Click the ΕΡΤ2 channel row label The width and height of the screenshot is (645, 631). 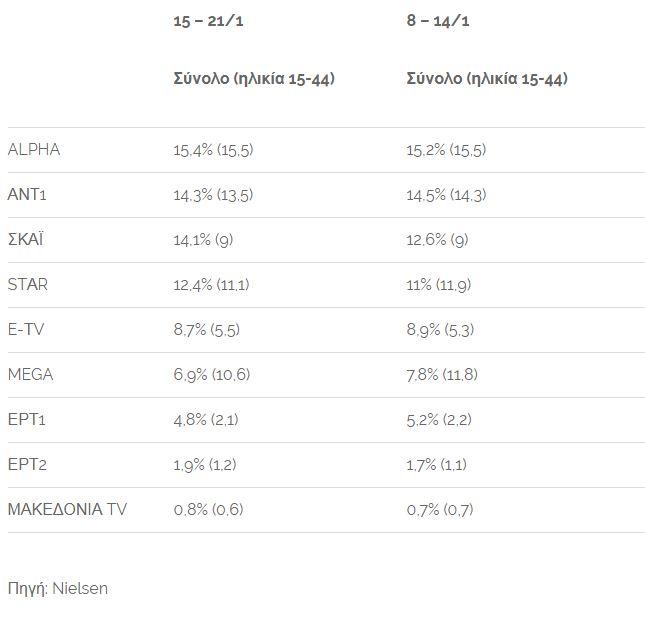tap(27, 465)
